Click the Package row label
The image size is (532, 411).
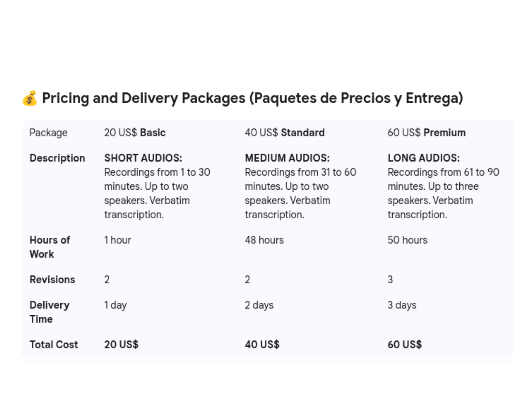[x=48, y=132]
